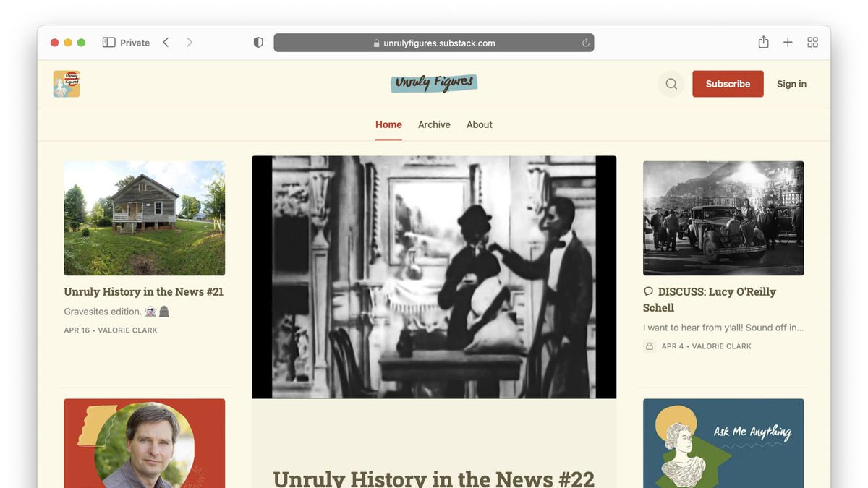Add a new tab with the plus icon
Viewport: 868px width, 488px height.
click(788, 43)
